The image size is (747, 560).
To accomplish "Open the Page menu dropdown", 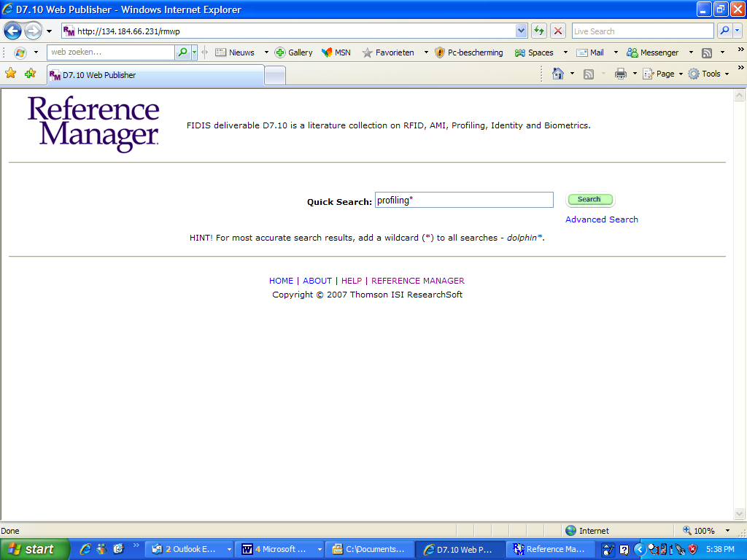I will tap(663, 74).
